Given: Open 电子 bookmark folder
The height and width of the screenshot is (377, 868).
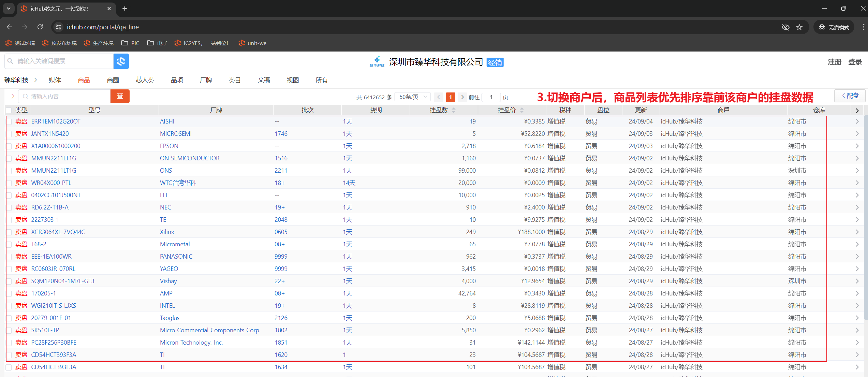Looking at the screenshot, I should click(x=157, y=43).
